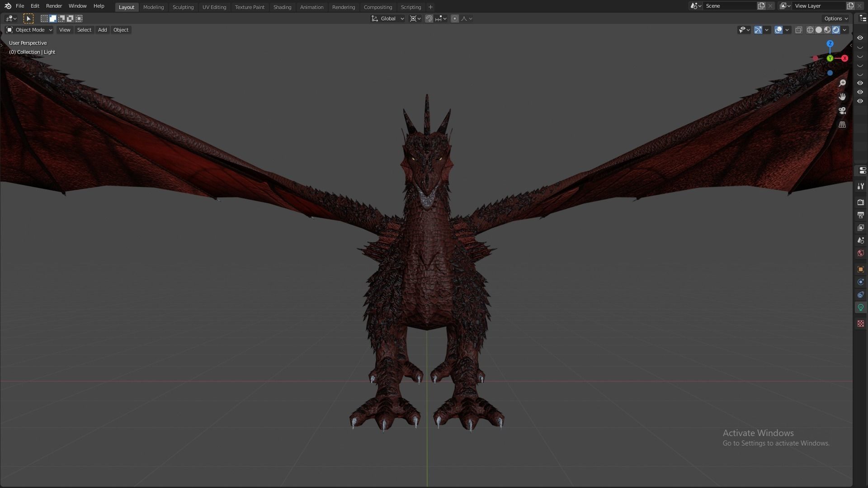Switch to Material Preview shading

(x=827, y=30)
